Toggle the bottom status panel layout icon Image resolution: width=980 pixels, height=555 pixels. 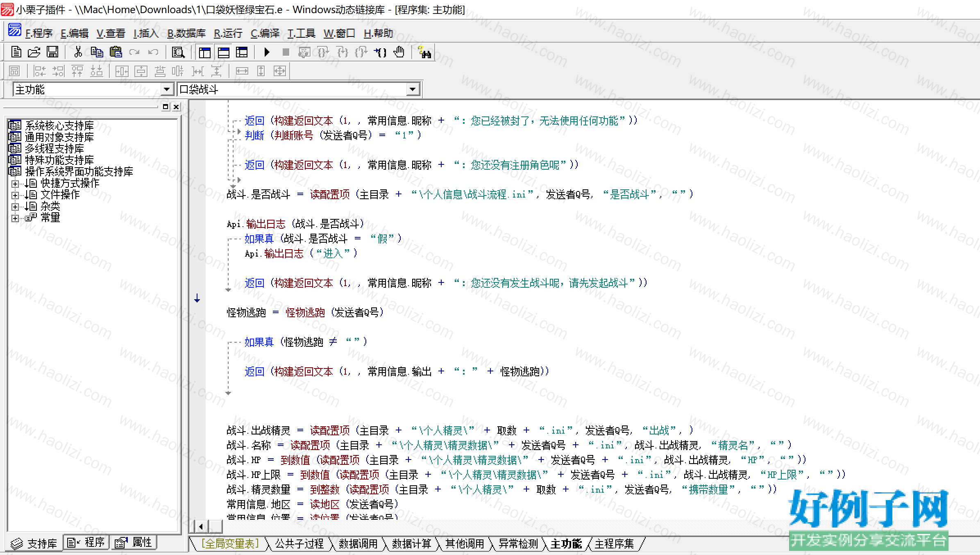(223, 52)
